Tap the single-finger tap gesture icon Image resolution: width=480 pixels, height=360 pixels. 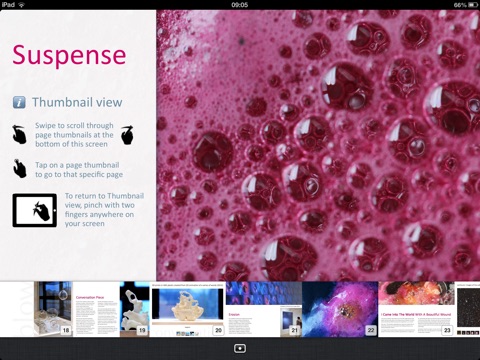click(20, 168)
